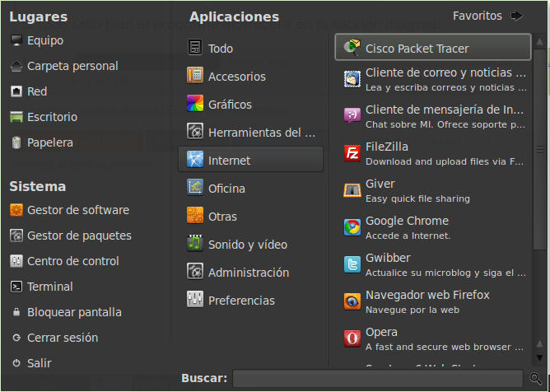This screenshot has height=392, width=550.
Task: Open the mail and news client icon
Action: tap(352, 79)
